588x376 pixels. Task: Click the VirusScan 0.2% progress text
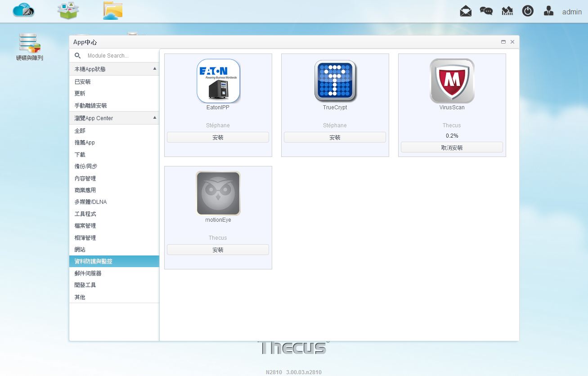(452, 136)
